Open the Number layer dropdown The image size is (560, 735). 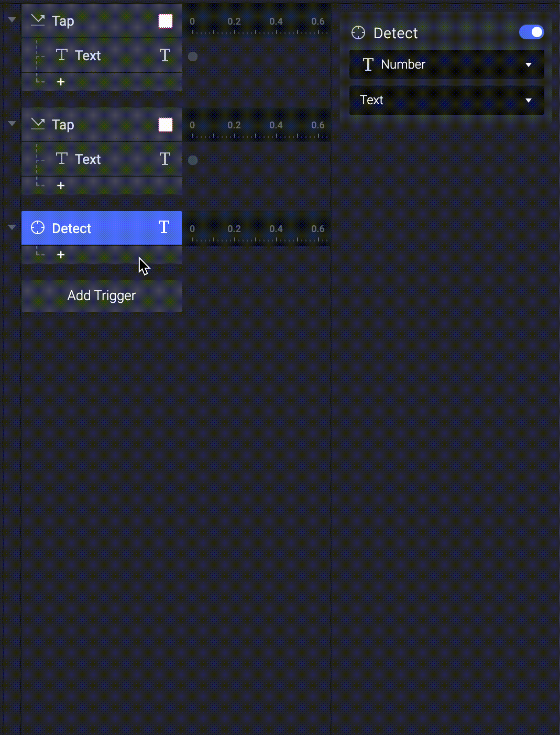447,64
